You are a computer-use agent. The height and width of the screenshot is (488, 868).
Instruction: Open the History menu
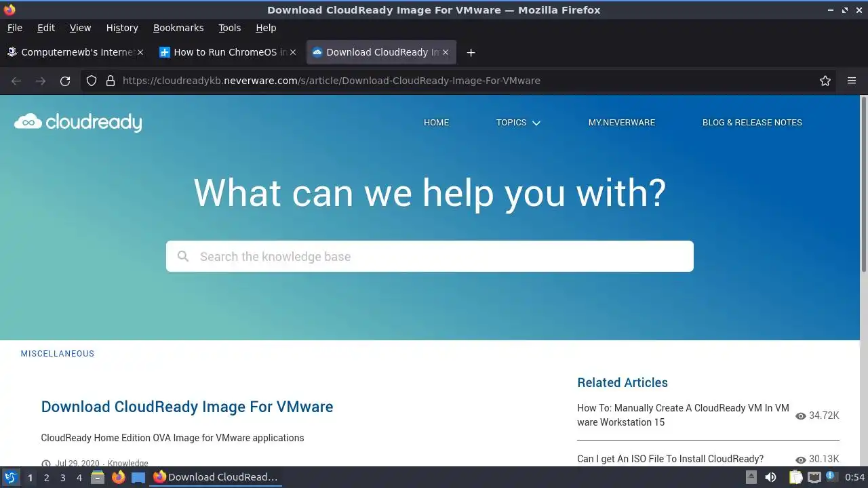(122, 28)
